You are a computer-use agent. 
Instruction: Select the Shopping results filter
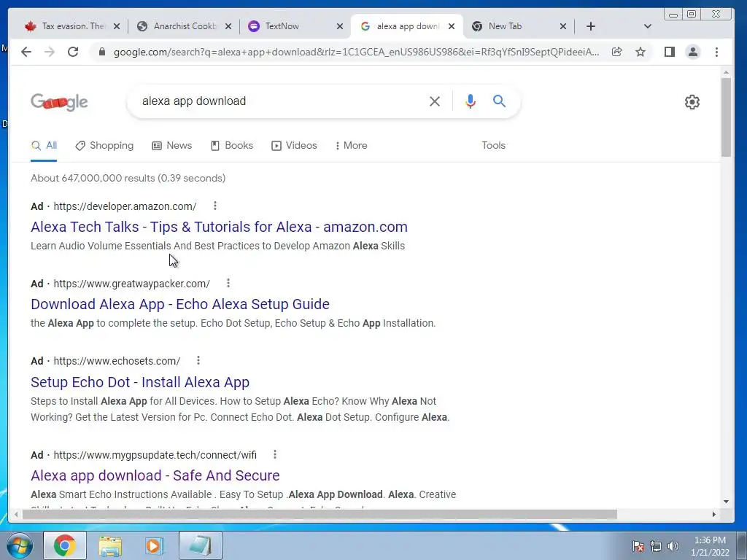coord(104,146)
